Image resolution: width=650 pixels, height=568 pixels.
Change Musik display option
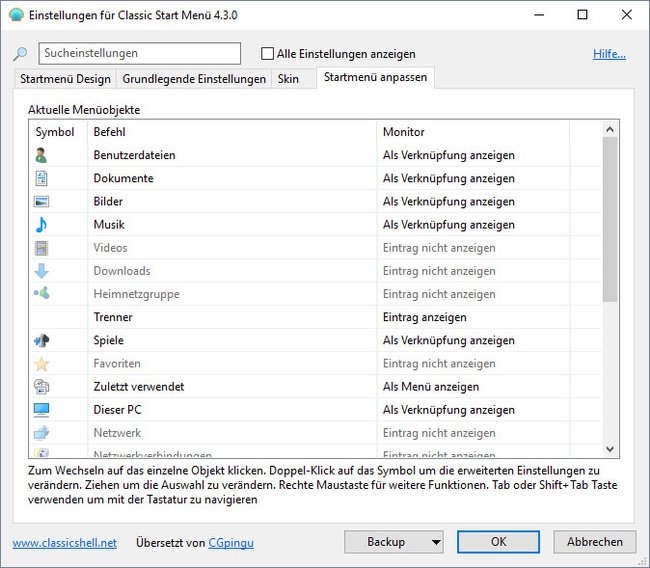click(449, 225)
